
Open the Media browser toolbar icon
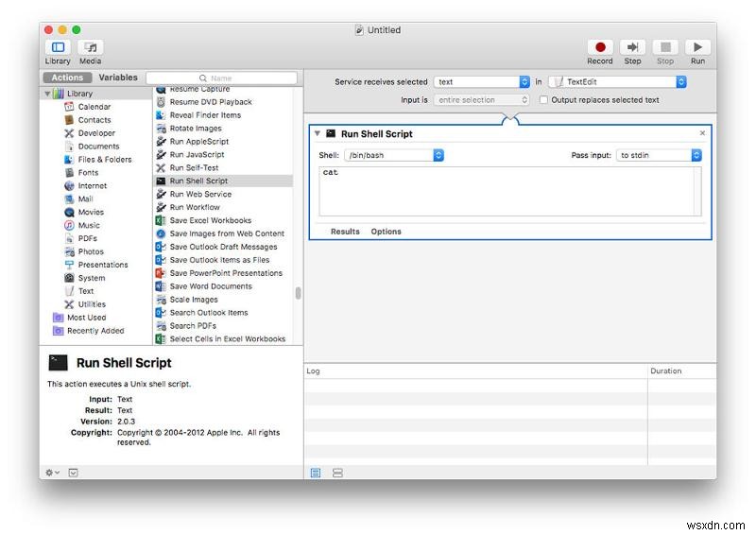[x=90, y=47]
